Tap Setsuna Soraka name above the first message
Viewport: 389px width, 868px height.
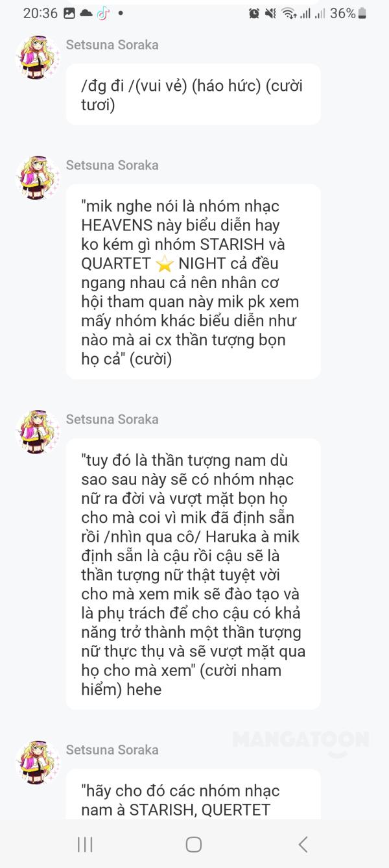[112, 45]
